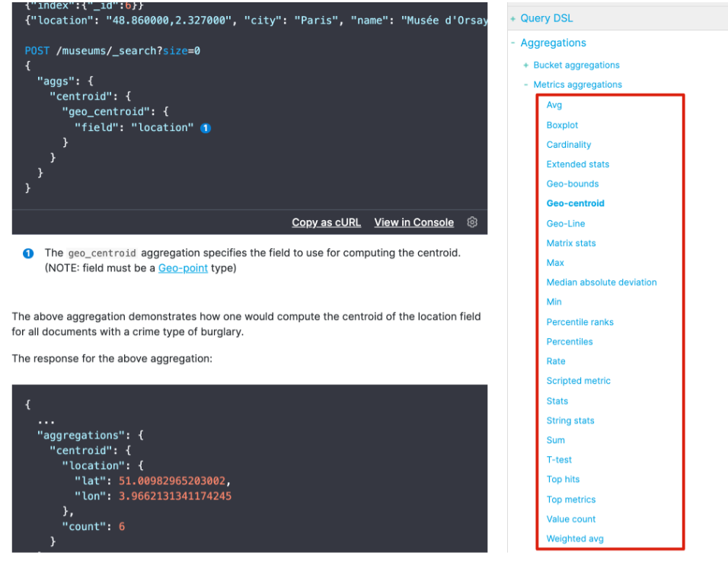
Task: Click Copy as cURL
Action: (326, 222)
